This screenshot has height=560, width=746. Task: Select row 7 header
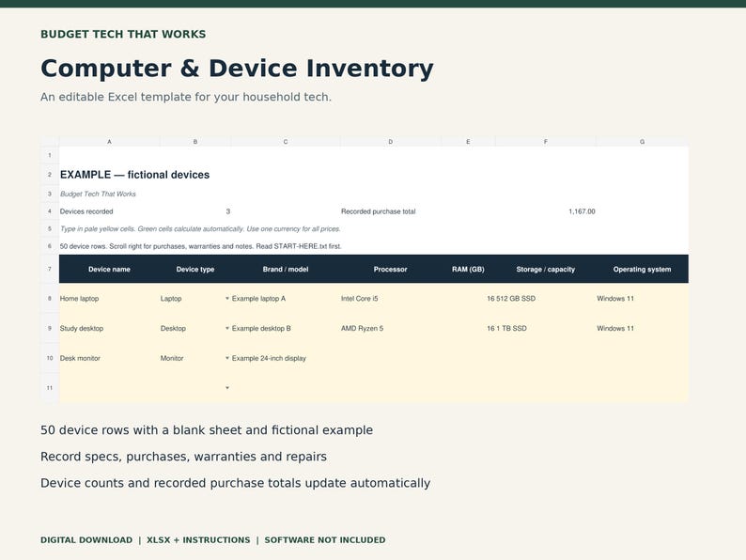click(x=50, y=269)
